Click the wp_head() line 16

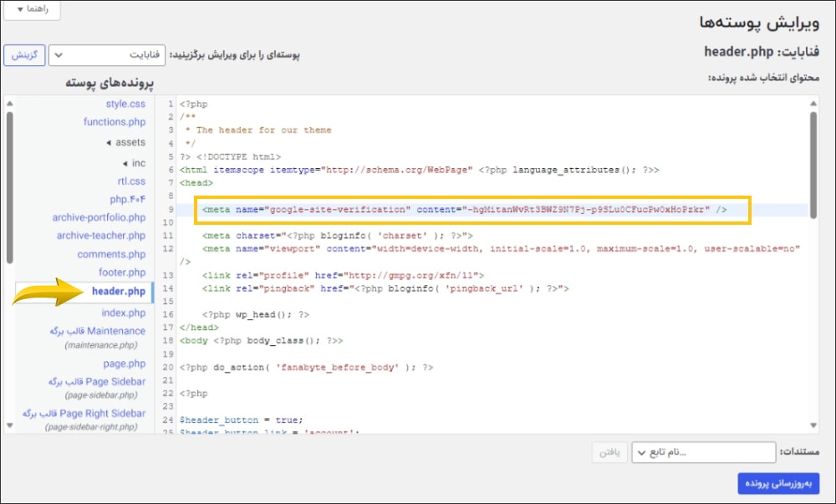coord(255,315)
